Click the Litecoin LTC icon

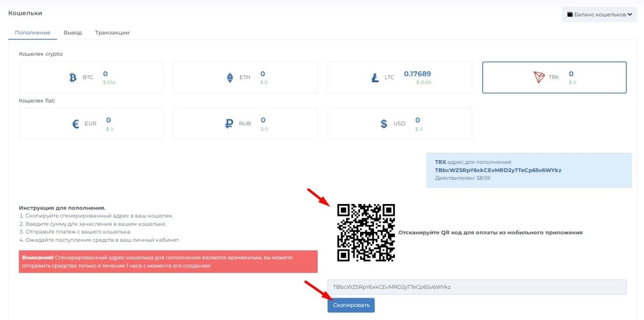375,78
